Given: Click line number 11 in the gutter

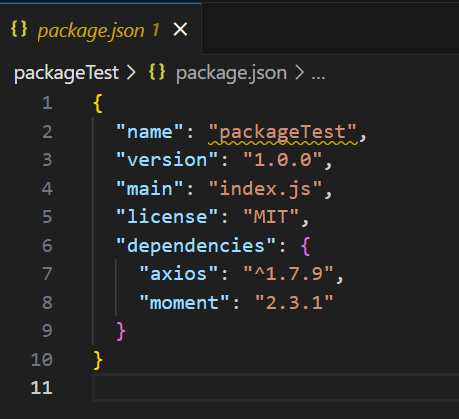Looking at the screenshot, I should pyautogui.click(x=42, y=388).
